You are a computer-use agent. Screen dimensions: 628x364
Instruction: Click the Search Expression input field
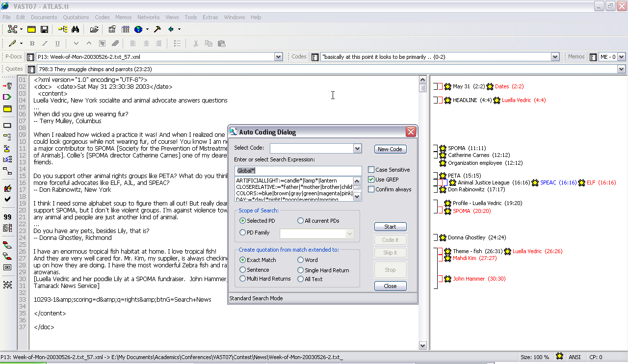tap(298, 171)
